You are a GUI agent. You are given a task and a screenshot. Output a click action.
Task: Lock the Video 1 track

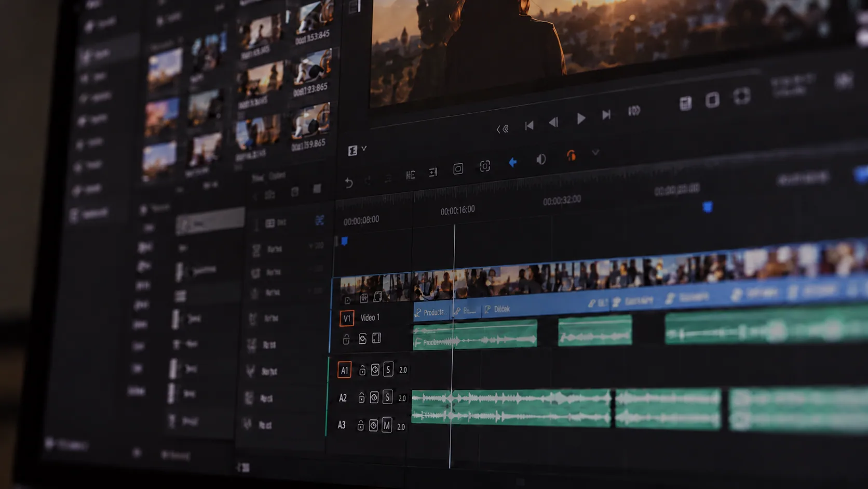[x=346, y=339]
